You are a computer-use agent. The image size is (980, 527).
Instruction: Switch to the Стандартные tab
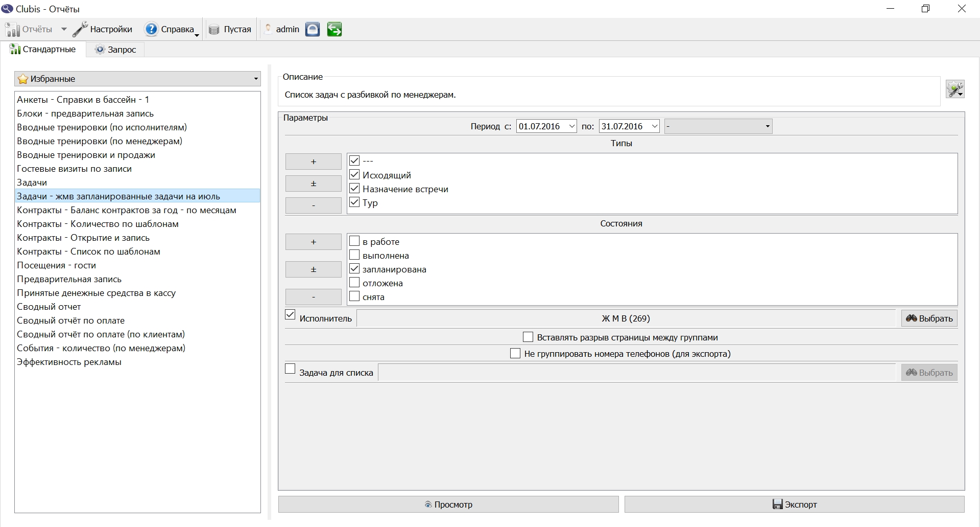pyautogui.click(x=43, y=50)
